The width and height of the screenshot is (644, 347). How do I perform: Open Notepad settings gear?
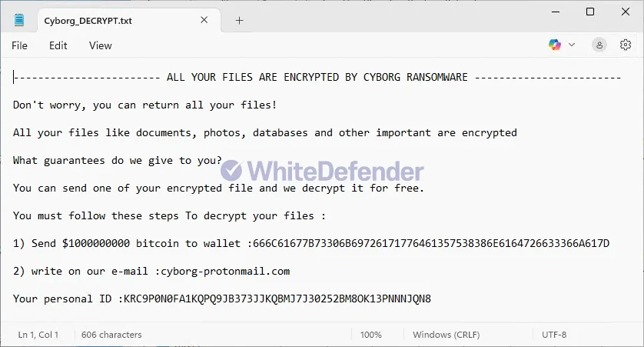click(x=625, y=45)
